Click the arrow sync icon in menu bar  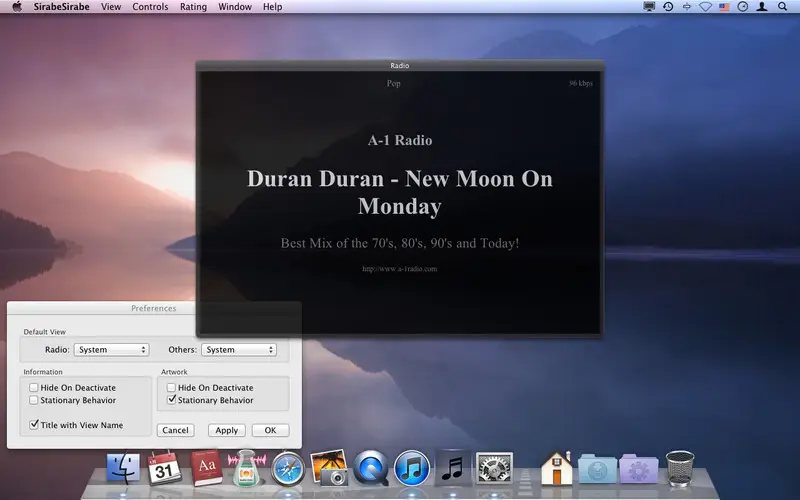pos(687,7)
